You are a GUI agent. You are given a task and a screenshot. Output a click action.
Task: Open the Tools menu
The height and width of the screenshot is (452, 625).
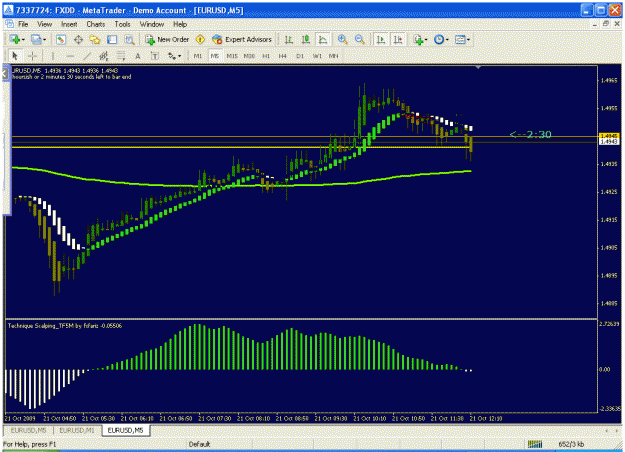(x=122, y=24)
